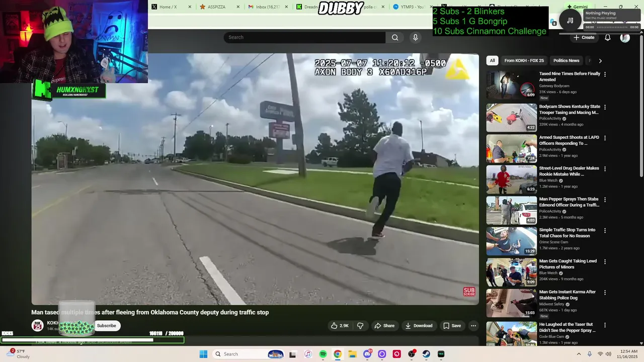
Task: Click the Gemini button in Chrome
Action: 577,7
